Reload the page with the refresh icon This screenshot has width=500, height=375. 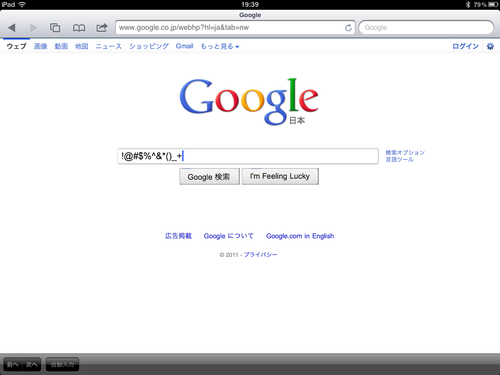(348, 28)
